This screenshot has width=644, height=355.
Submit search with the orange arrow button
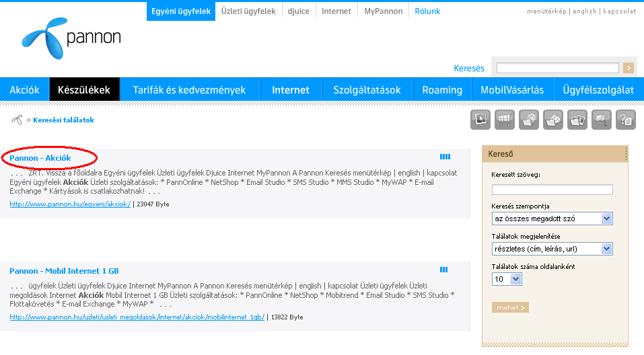(628, 68)
